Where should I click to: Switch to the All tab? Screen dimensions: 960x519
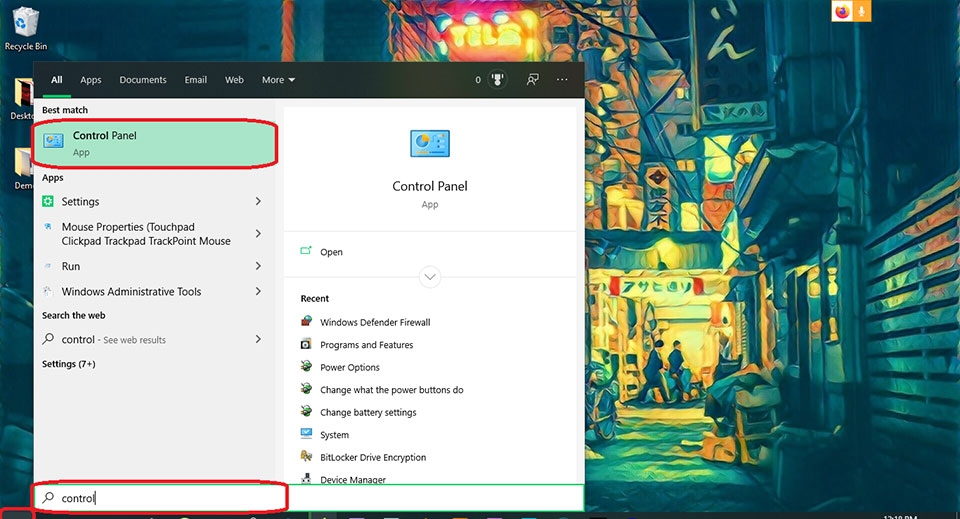click(56, 80)
